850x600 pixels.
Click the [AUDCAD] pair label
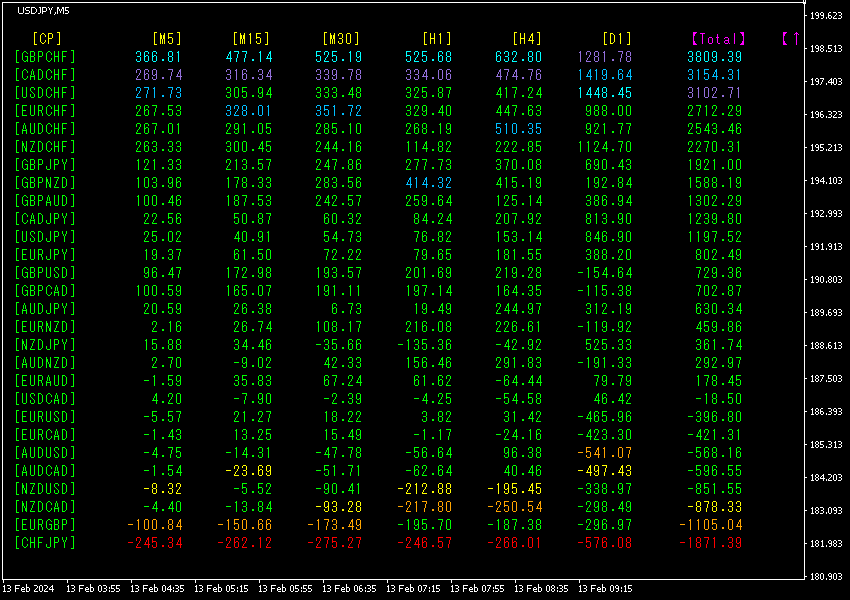click(45, 470)
